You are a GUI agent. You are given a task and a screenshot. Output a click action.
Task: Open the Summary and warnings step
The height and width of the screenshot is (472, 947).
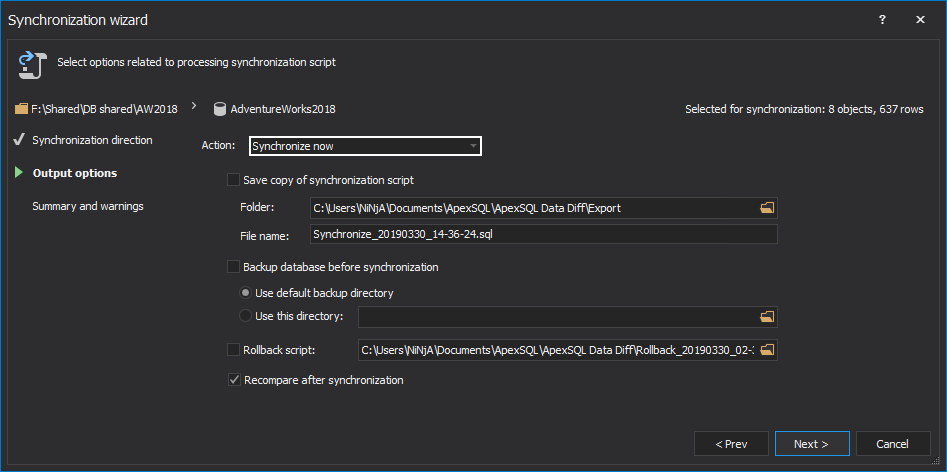(x=88, y=206)
